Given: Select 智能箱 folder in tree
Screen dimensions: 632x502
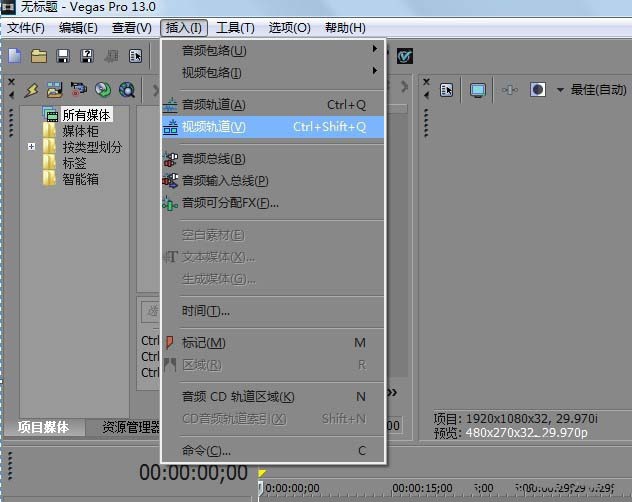Looking at the screenshot, I should (x=80, y=179).
